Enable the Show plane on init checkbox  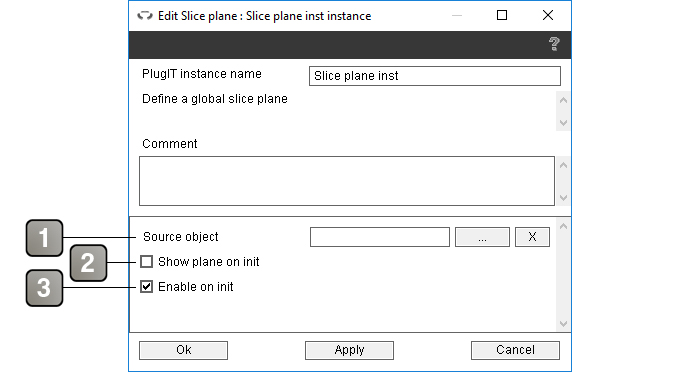[146, 262]
